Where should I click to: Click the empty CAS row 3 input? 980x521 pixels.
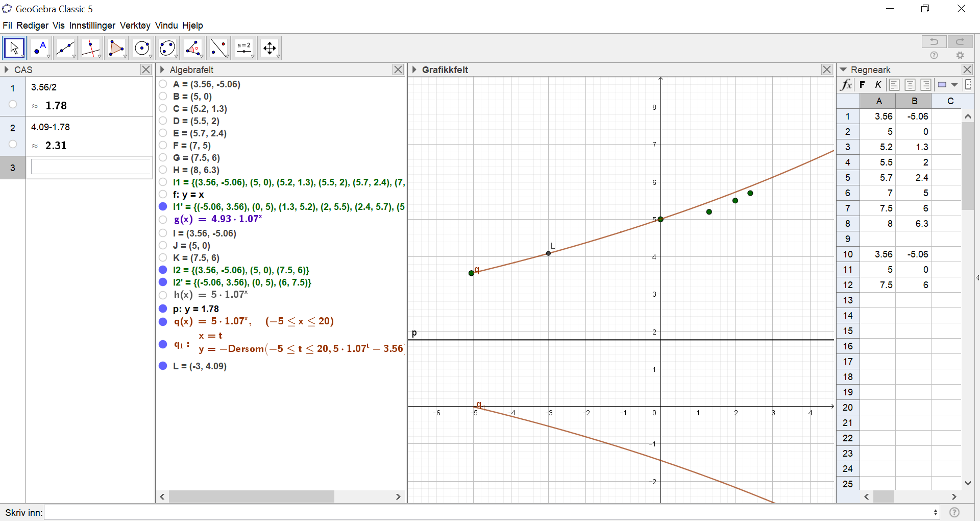coord(90,167)
